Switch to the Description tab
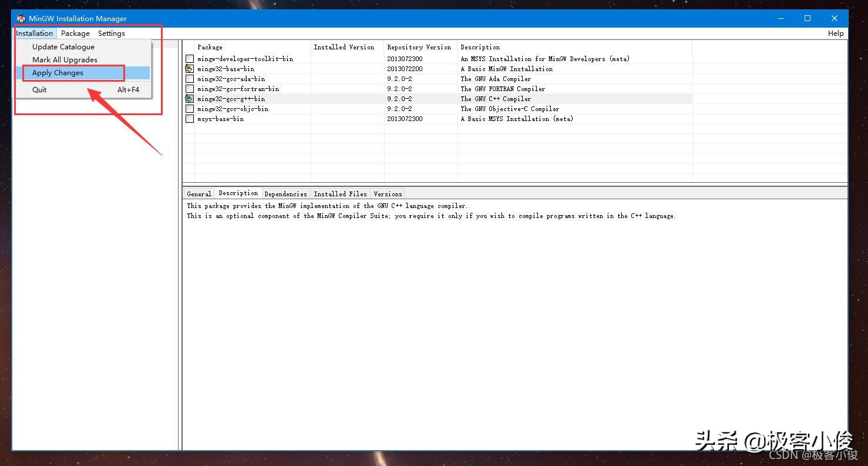The height and width of the screenshot is (466, 868). click(x=238, y=193)
